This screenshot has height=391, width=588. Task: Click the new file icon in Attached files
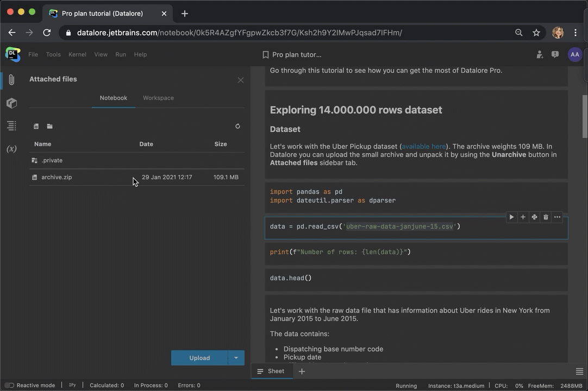36,127
